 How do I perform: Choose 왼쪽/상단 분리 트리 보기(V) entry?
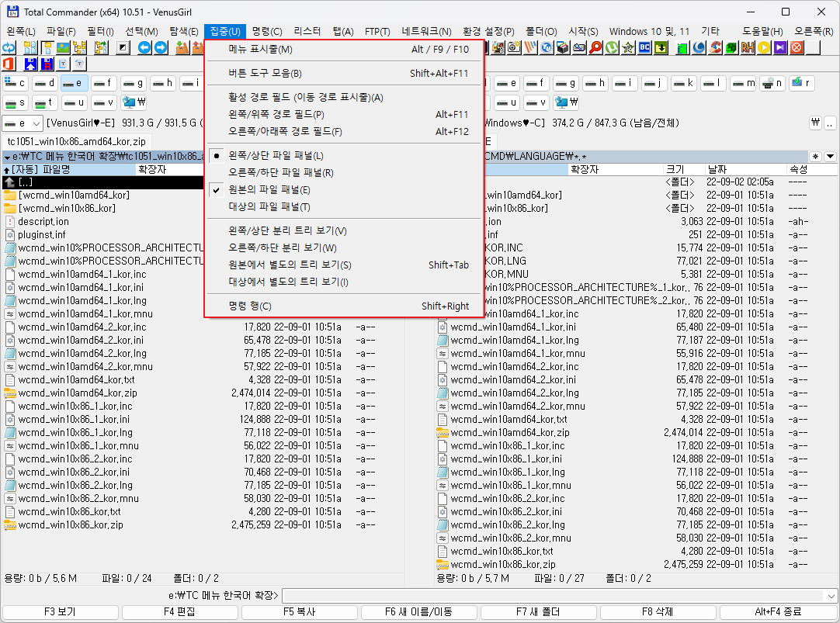click(345, 230)
